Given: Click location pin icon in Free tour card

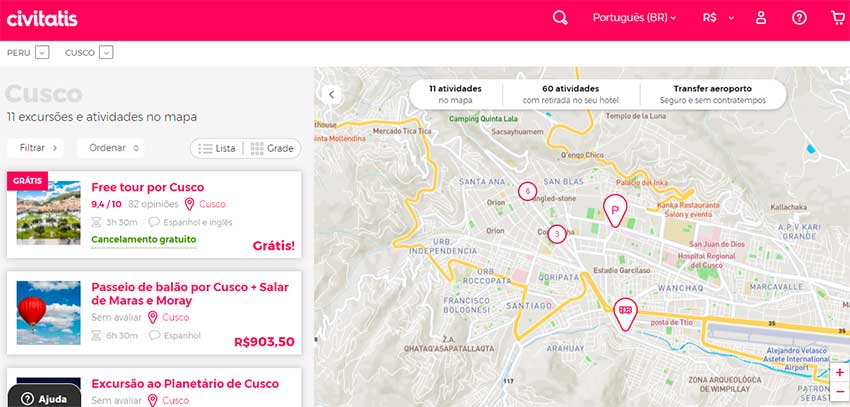Looking at the screenshot, I should coord(189,204).
